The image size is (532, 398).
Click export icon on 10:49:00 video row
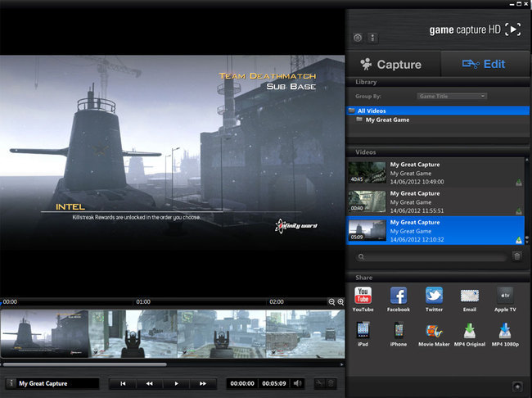pos(519,183)
